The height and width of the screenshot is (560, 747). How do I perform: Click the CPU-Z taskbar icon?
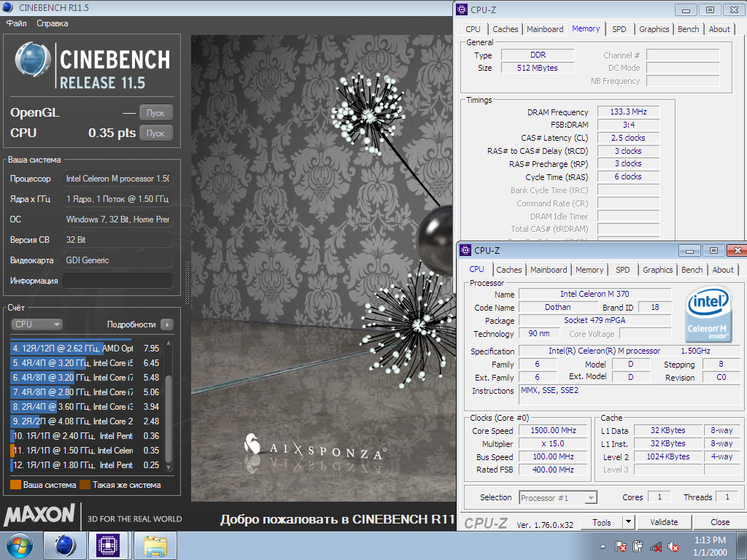point(108,545)
